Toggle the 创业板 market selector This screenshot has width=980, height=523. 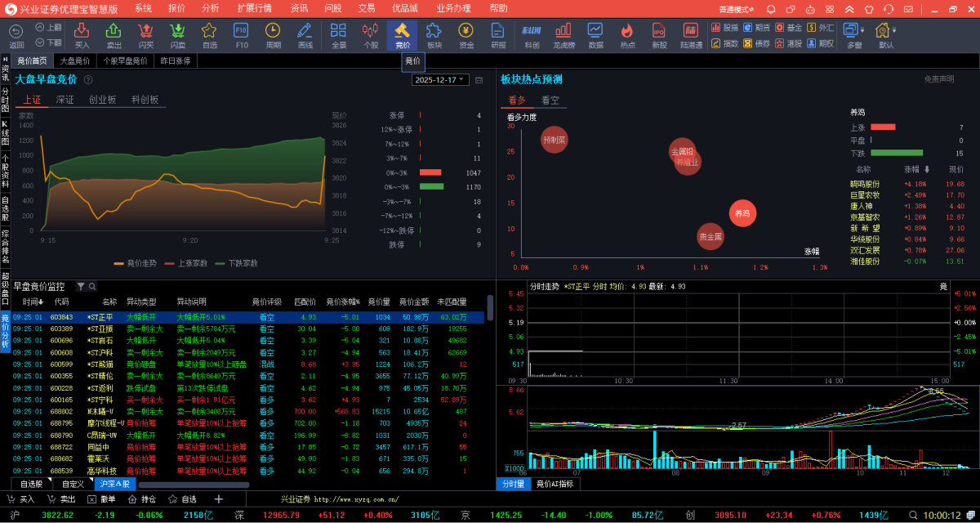(103, 100)
